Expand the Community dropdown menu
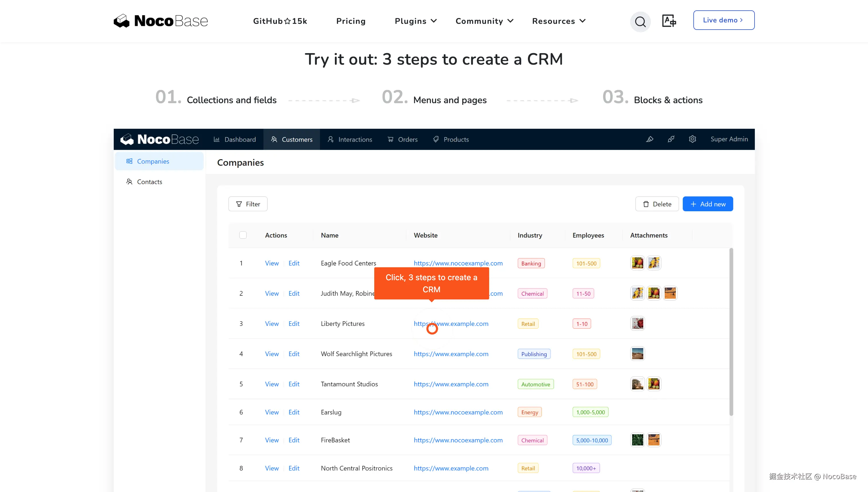 (484, 21)
